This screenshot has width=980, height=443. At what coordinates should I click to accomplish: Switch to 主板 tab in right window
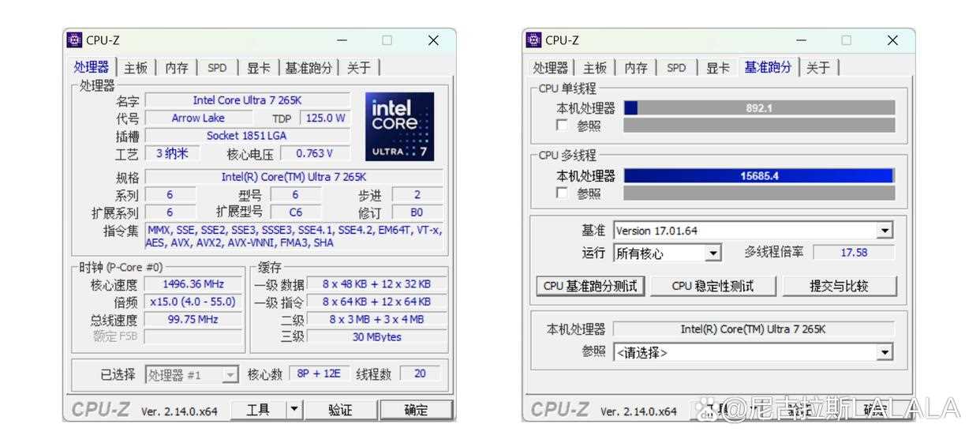595,68
